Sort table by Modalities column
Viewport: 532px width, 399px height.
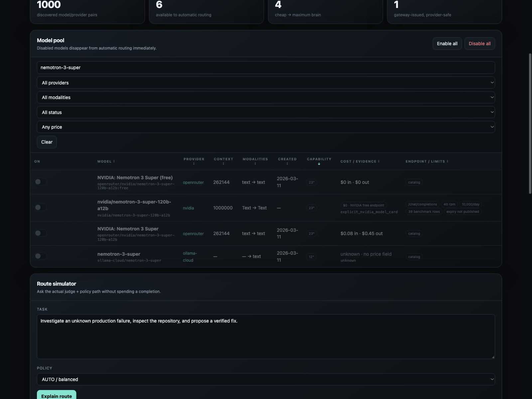click(255, 161)
